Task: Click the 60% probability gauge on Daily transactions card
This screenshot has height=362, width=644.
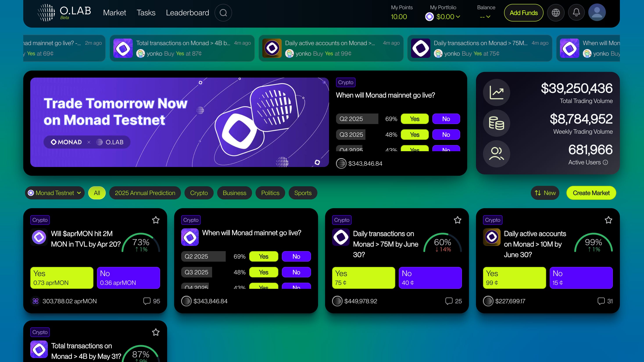Action: click(x=443, y=242)
